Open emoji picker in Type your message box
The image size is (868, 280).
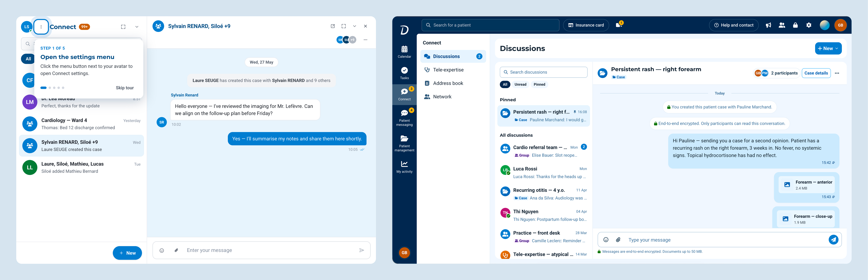click(606, 240)
